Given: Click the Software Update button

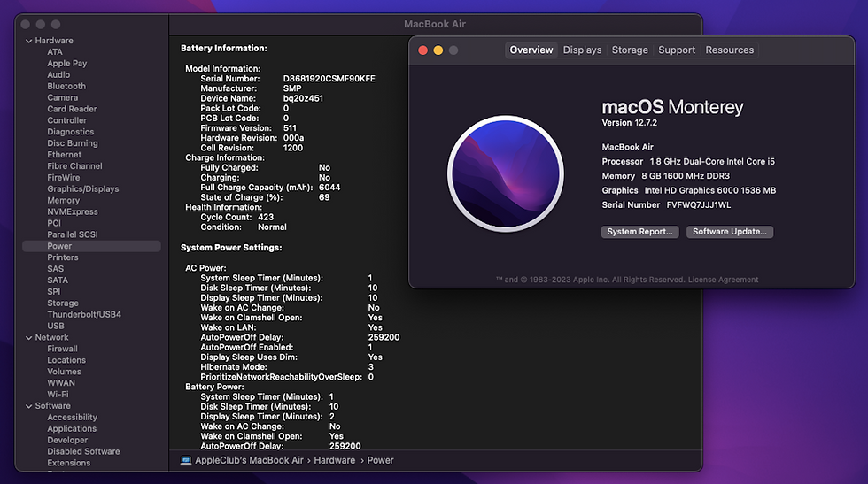Looking at the screenshot, I should tap(730, 232).
